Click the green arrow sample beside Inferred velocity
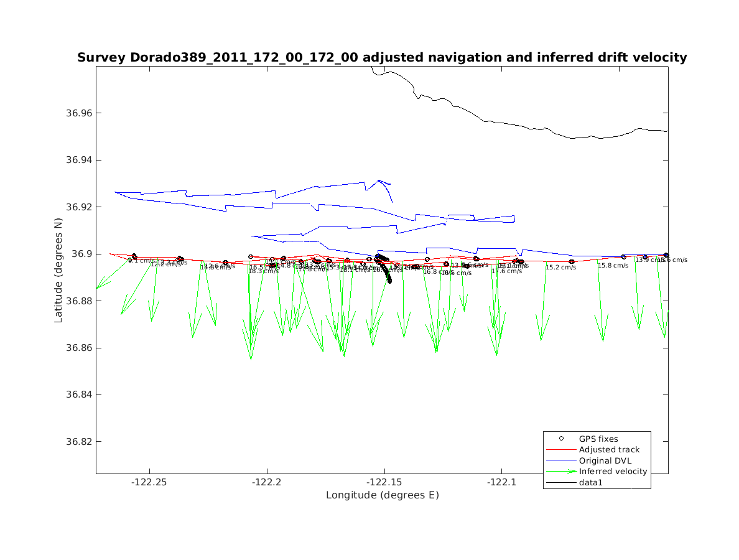The image size is (739, 560). [561, 472]
